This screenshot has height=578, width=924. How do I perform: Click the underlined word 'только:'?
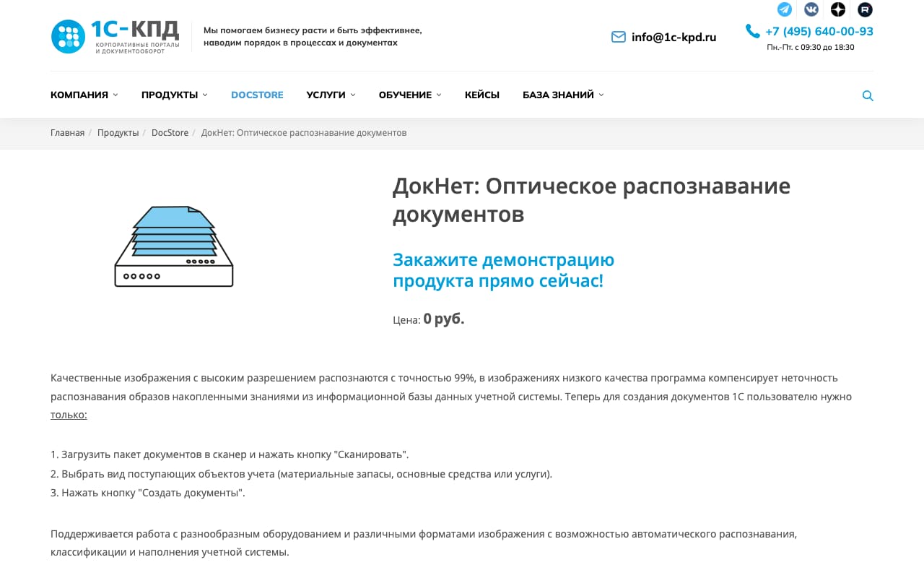point(69,415)
